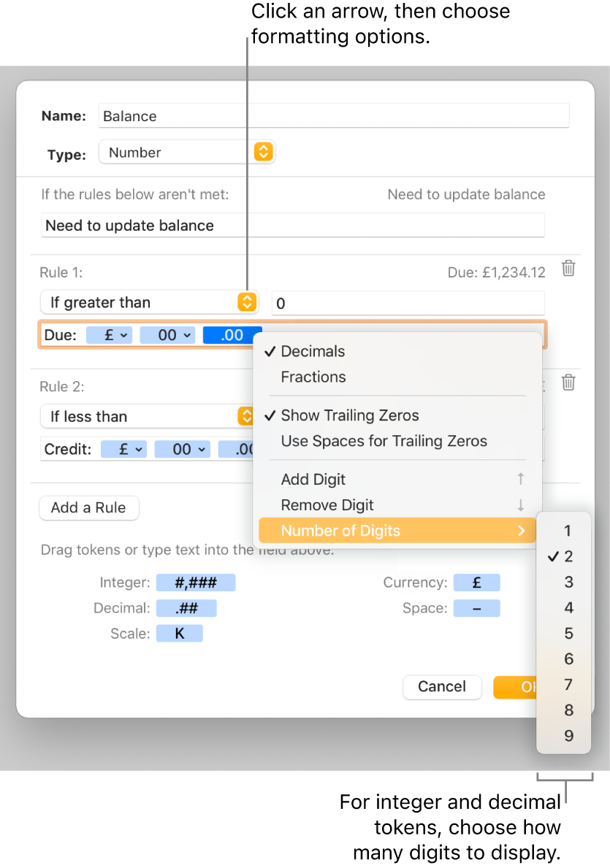
Task: Select 2 in the digits submenu
Action: click(x=568, y=556)
